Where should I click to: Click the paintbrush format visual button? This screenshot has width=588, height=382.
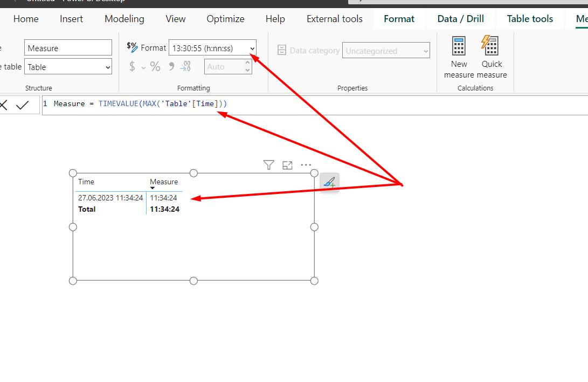[x=330, y=182]
